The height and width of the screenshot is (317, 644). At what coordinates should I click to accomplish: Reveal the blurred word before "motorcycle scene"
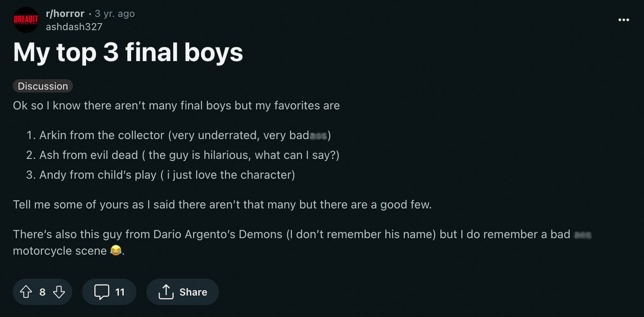pos(583,234)
